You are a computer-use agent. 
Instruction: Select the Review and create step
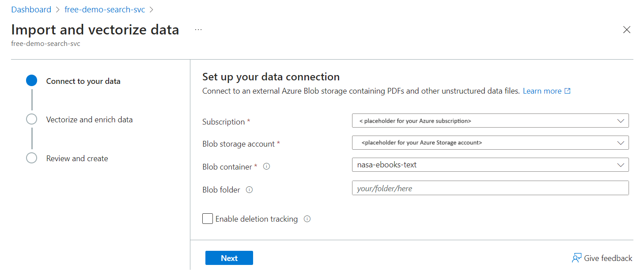pyautogui.click(x=77, y=159)
